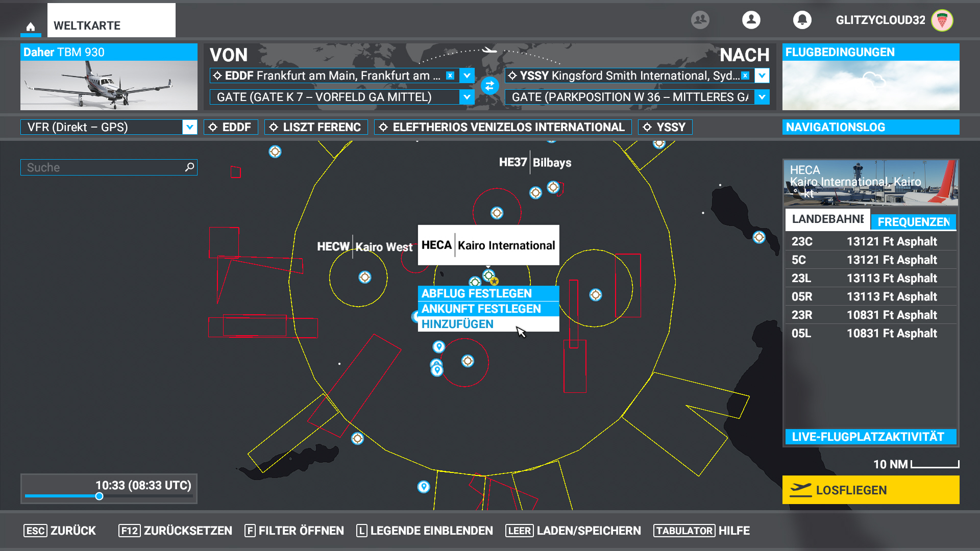Viewport: 980px width, 551px height.
Task: Expand the departure airport dropdown
Action: point(467,76)
